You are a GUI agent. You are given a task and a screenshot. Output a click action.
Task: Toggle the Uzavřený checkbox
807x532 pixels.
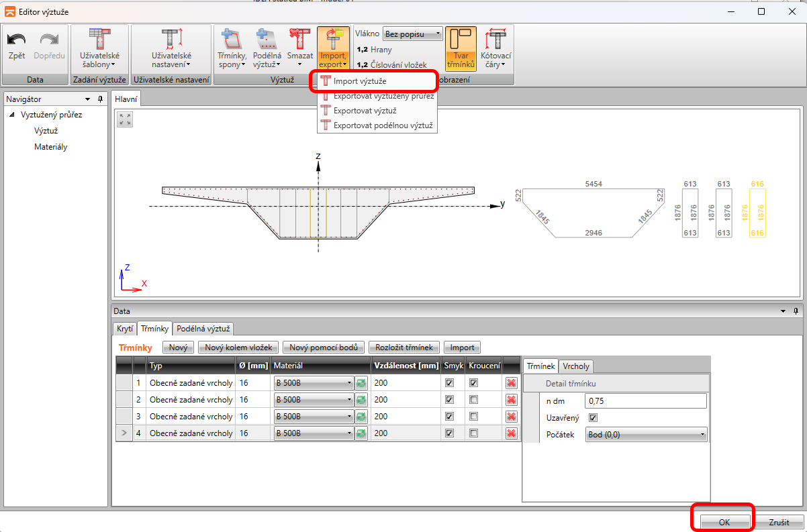click(x=593, y=417)
